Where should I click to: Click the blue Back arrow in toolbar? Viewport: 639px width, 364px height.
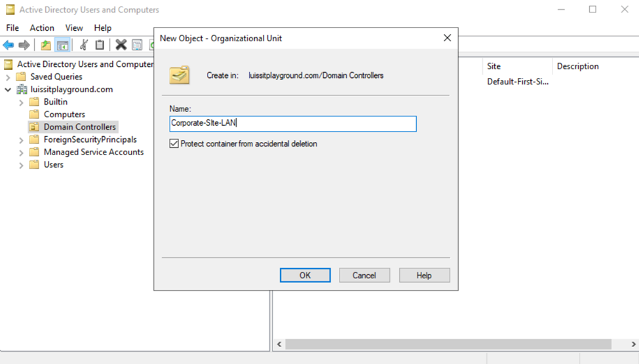(x=8, y=45)
